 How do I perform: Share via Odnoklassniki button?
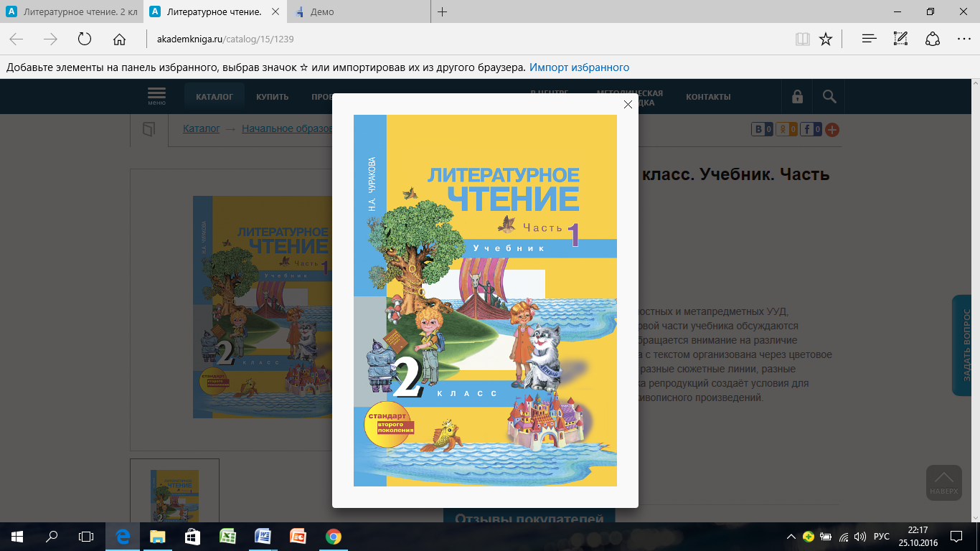coord(787,130)
